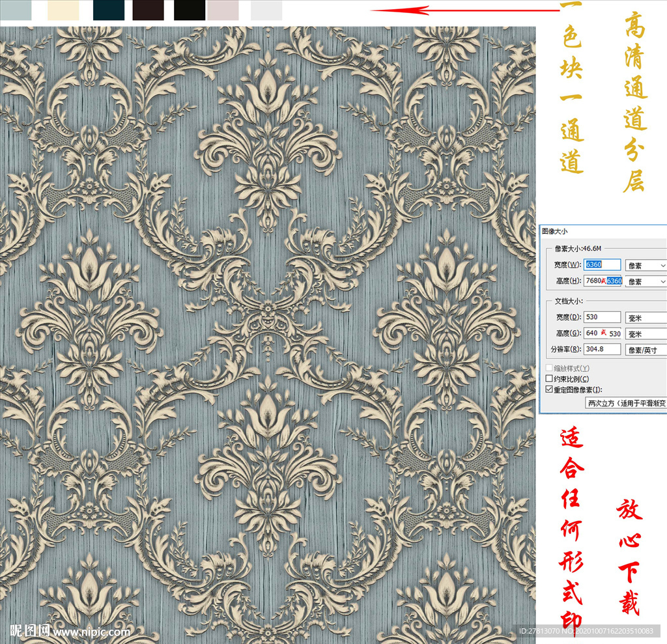This screenshot has height=644, width=667.
Task: Click the dark teal color swatch
Action: pos(109,10)
